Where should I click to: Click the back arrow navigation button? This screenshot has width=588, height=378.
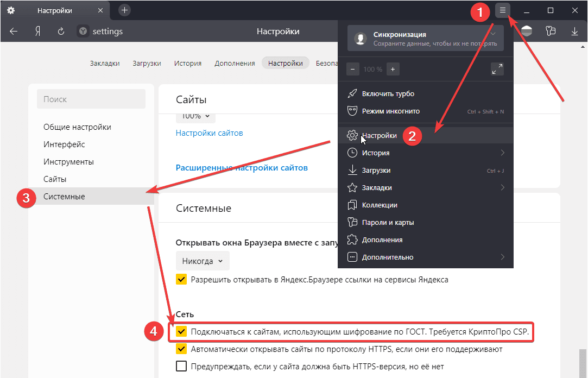click(x=14, y=31)
